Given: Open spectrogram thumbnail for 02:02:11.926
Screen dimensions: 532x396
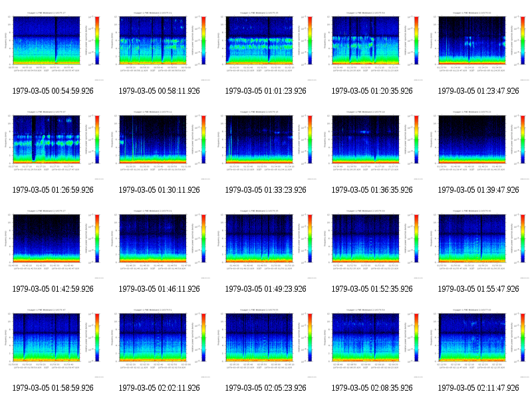Looking at the screenshot, I should (159, 342).
